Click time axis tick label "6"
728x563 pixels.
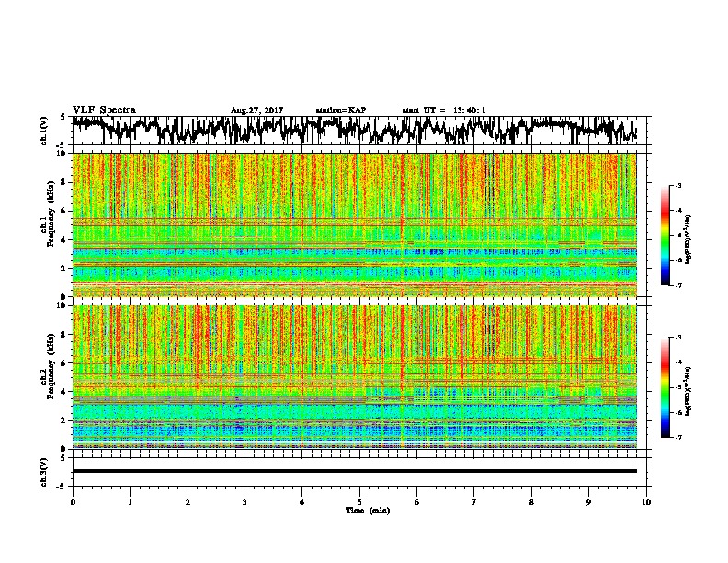(x=417, y=502)
